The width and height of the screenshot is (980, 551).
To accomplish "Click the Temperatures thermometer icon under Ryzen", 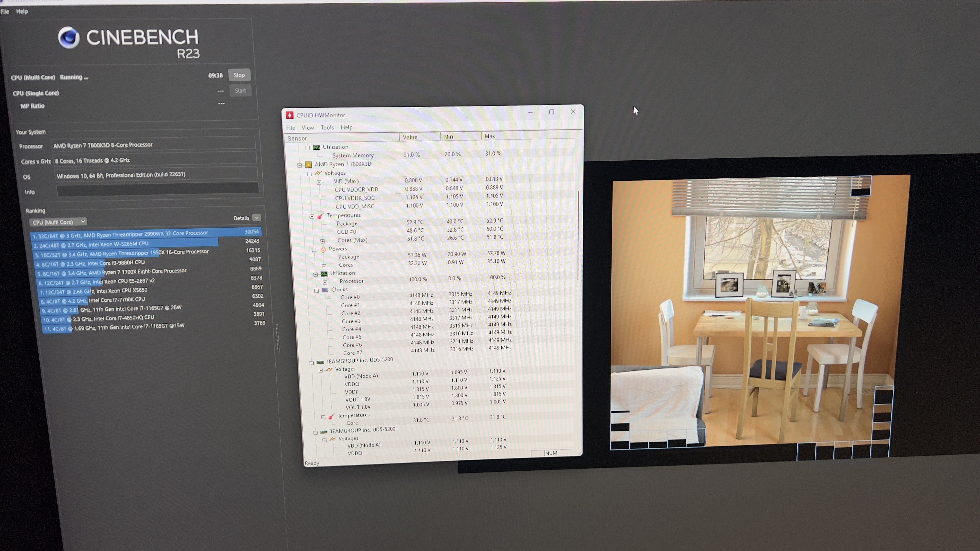I will [x=320, y=216].
